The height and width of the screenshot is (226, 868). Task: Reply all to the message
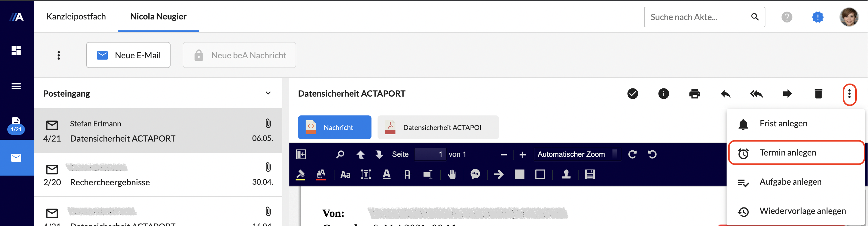[757, 94]
